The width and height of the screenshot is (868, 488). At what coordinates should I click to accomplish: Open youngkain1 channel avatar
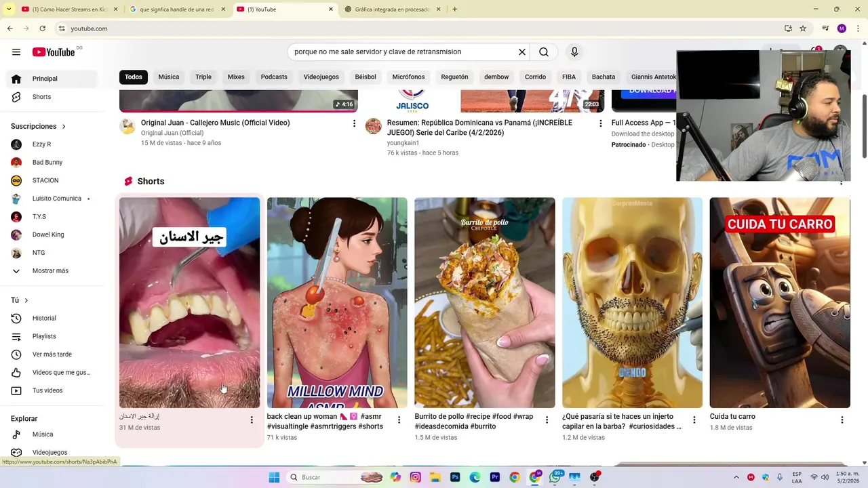(374, 126)
